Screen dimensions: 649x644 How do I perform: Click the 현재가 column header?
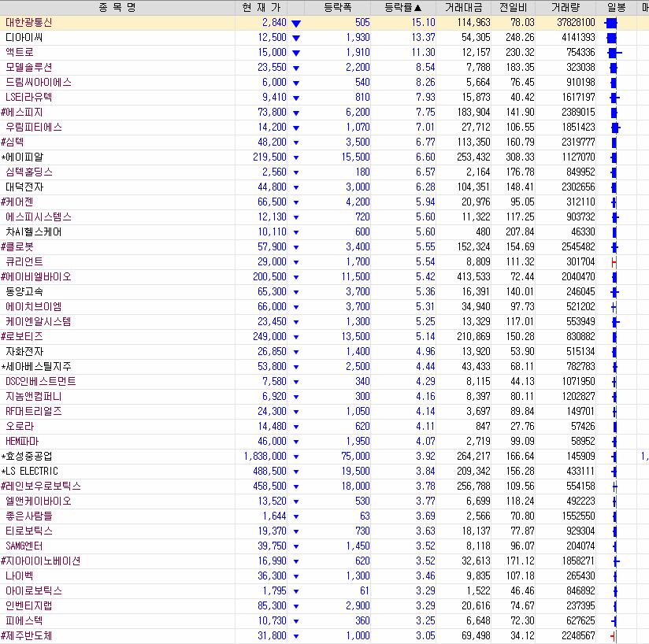[x=261, y=7]
